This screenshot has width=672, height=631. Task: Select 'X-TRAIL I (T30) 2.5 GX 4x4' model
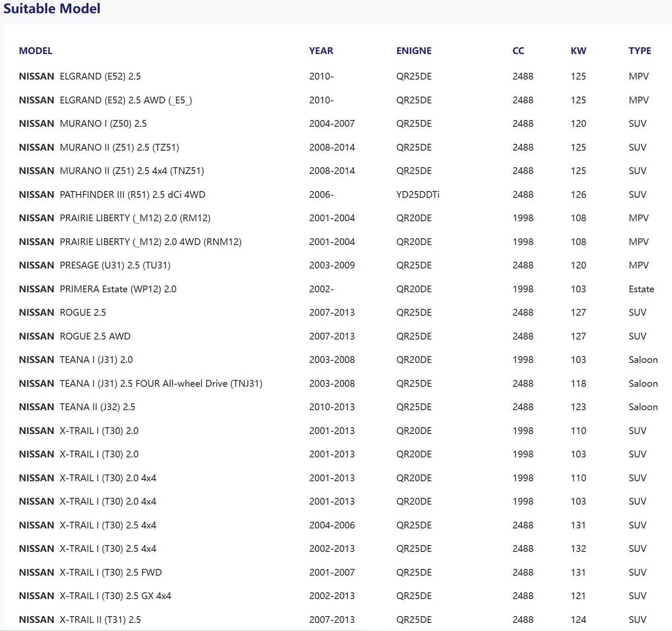[x=116, y=596]
